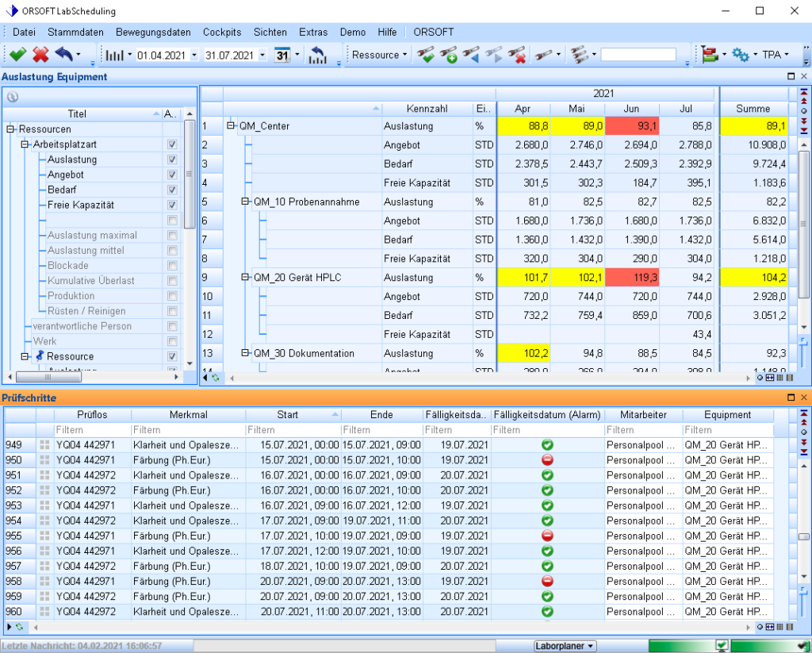Click the Filtern field under the Prüflos column

click(x=91, y=429)
